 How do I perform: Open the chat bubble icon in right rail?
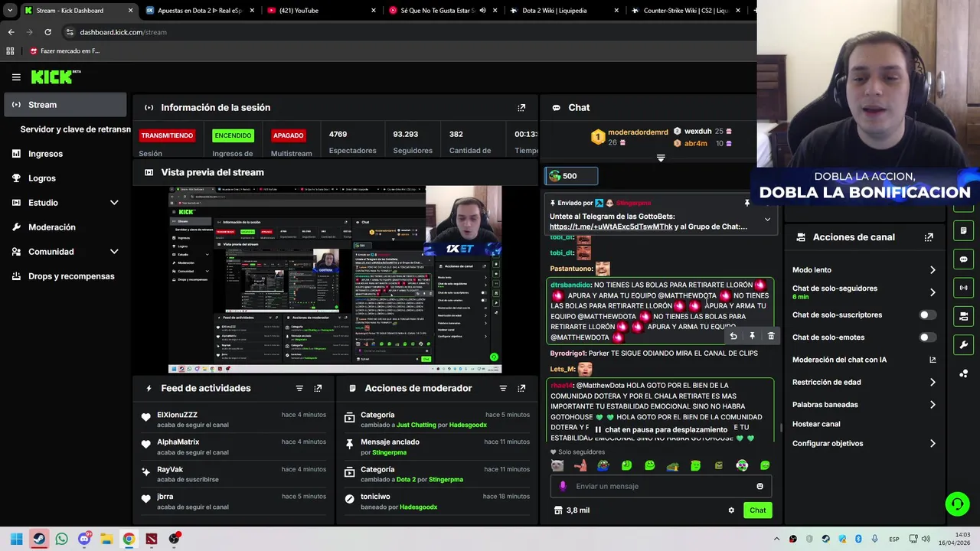pos(963,259)
